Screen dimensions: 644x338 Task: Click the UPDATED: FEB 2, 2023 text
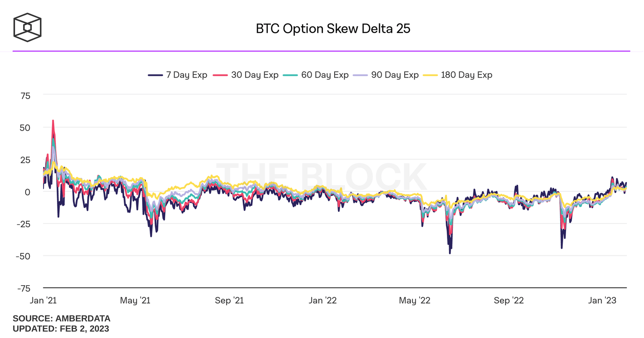(x=61, y=329)
